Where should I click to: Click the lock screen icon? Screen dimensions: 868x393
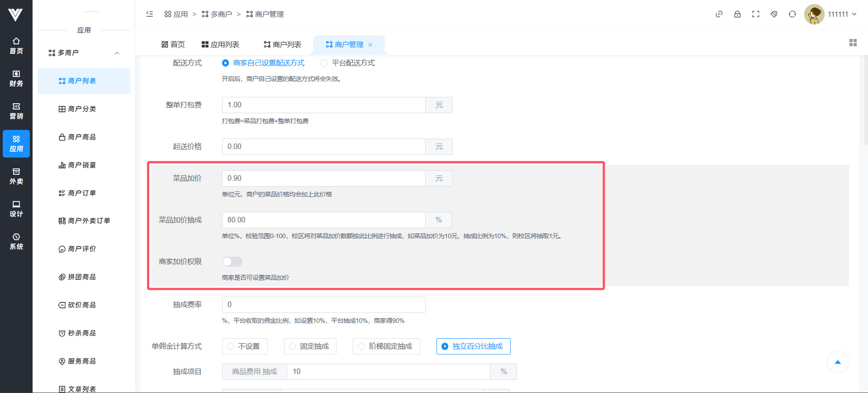737,14
